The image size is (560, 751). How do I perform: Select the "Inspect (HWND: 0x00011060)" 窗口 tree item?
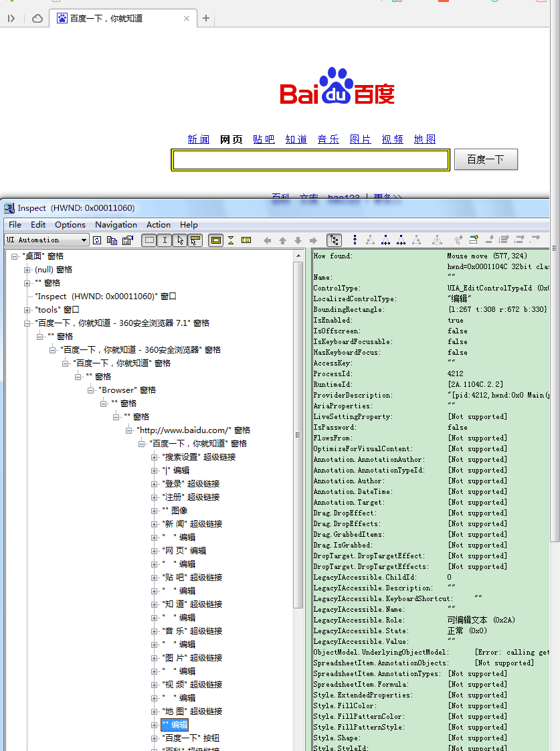click(x=106, y=297)
